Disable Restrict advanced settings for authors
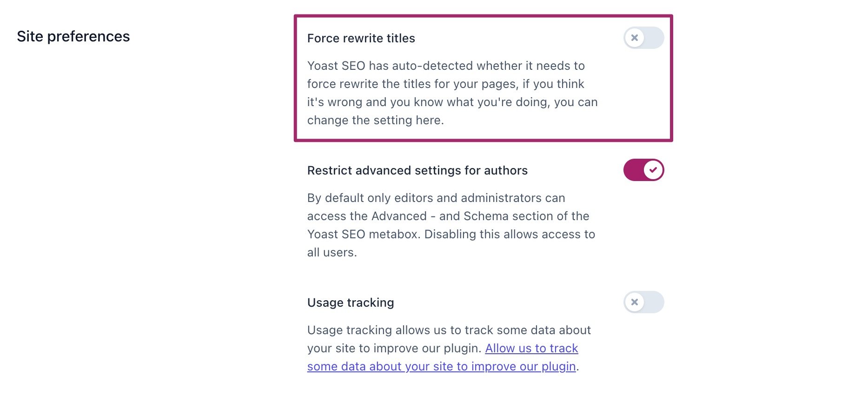The height and width of the screenshot is (397, 868). (x=643, y=170)
